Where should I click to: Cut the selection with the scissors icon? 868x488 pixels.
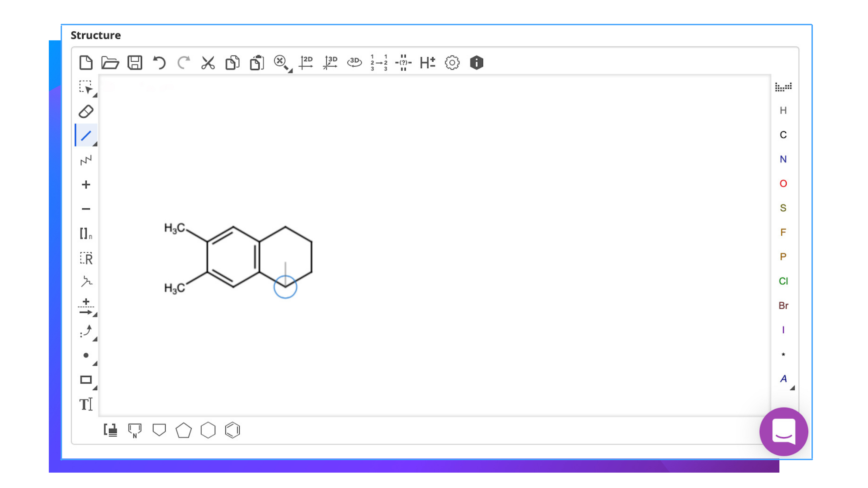(x=208, y=63)
